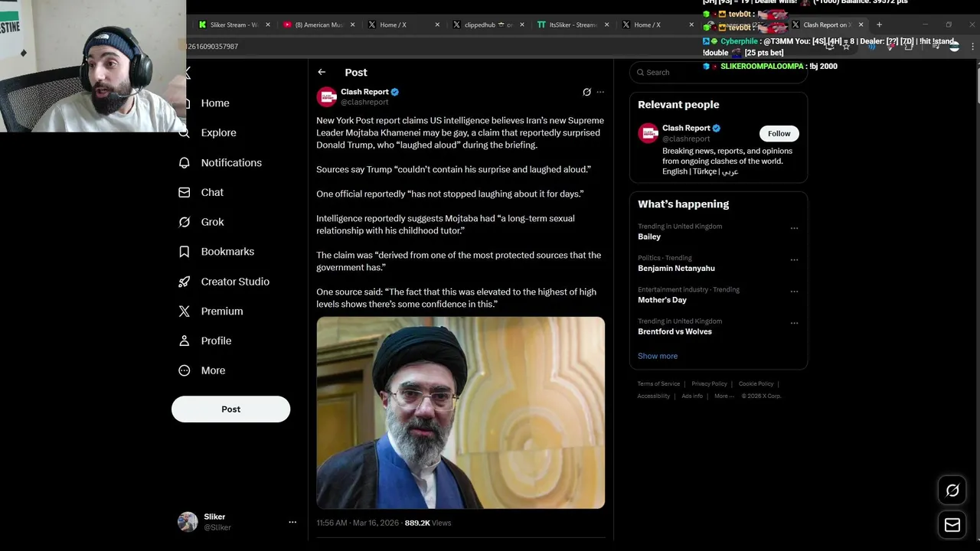Open floating Grok button at bottom right
The width and height of the screenshot is (980, 551).
click(952, 491)
